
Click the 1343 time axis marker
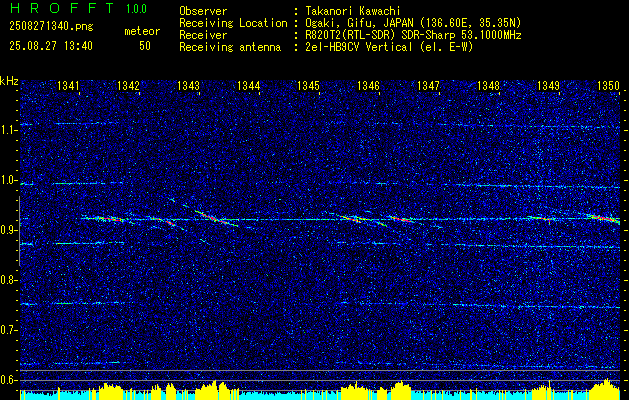pyautogui.click(x=189, y=85)
